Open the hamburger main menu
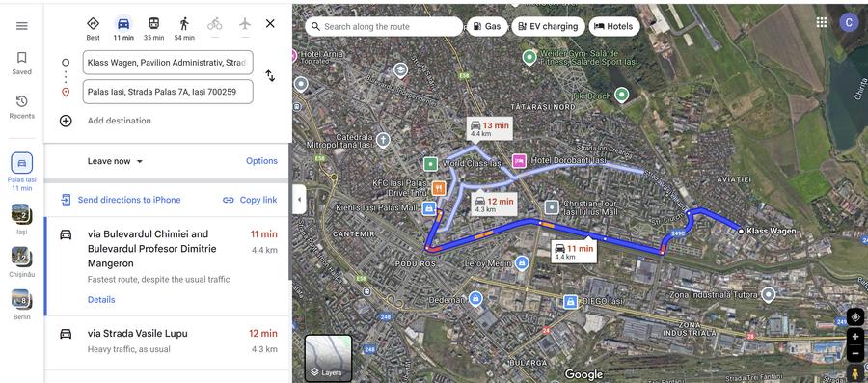The height and width of the screenshot is (383, 868). pos(22,26)
